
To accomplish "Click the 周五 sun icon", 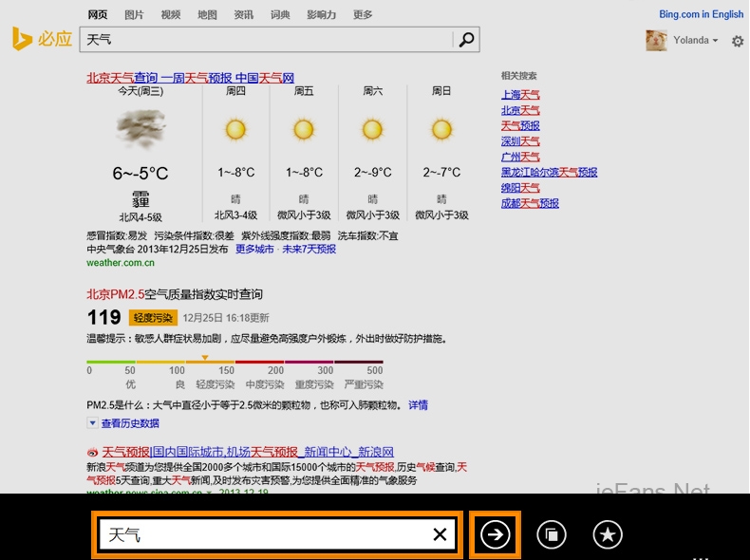I will click(304, 129).
